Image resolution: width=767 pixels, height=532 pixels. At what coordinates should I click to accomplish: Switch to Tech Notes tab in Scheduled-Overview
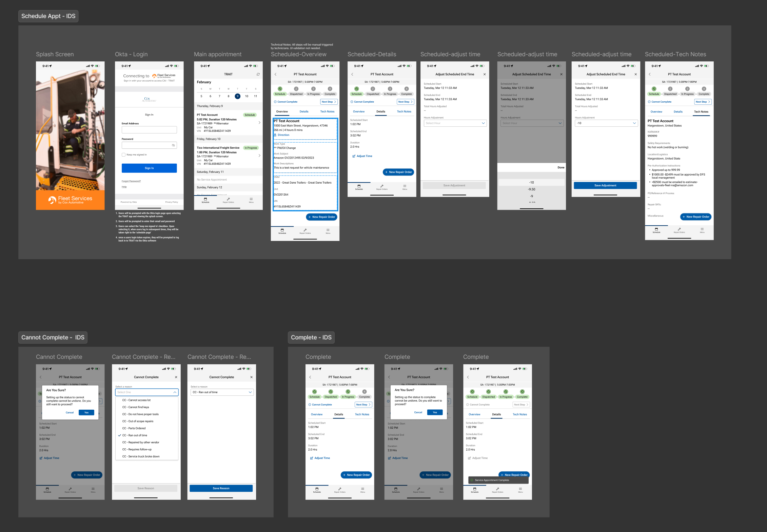coord(327,111)
